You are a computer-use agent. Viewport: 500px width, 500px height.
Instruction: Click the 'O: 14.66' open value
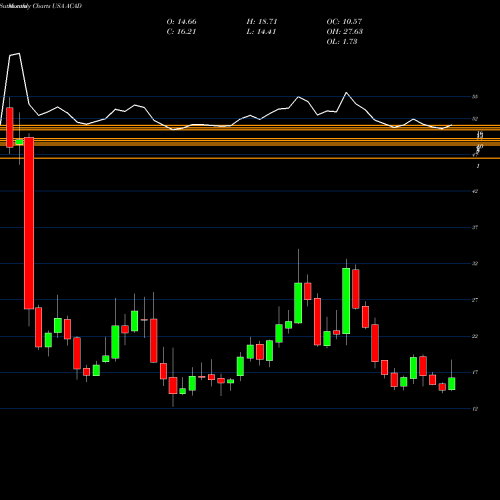click(x=181, y=22)
